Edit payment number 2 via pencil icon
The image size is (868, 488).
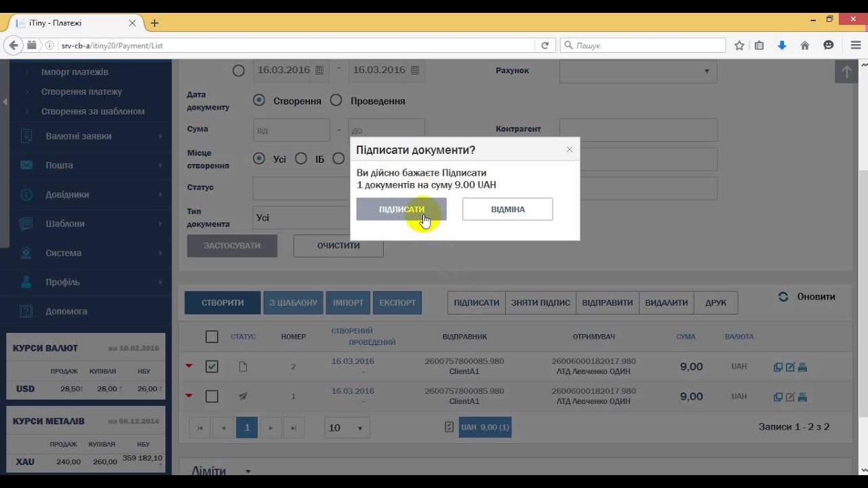pyautogui.click(x=790, y=367)
